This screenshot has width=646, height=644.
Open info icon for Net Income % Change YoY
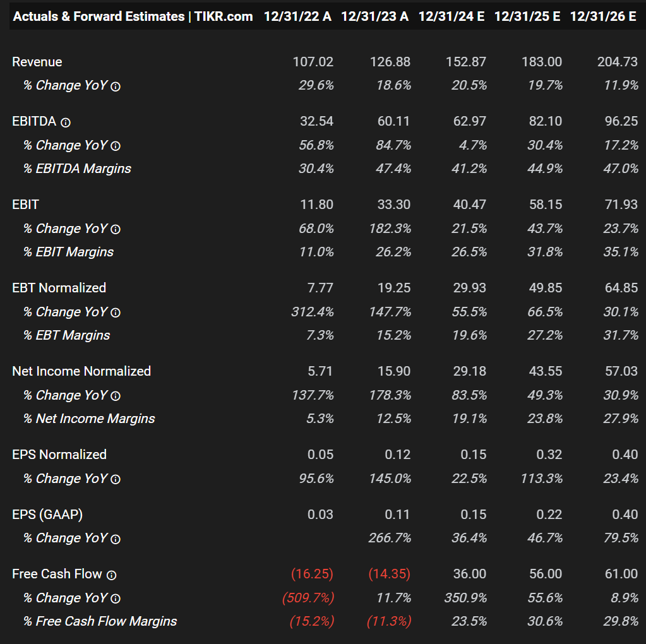[116, 397]
